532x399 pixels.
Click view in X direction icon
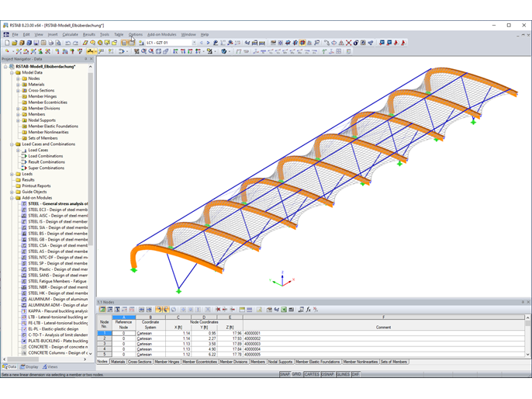pos(175,51)
